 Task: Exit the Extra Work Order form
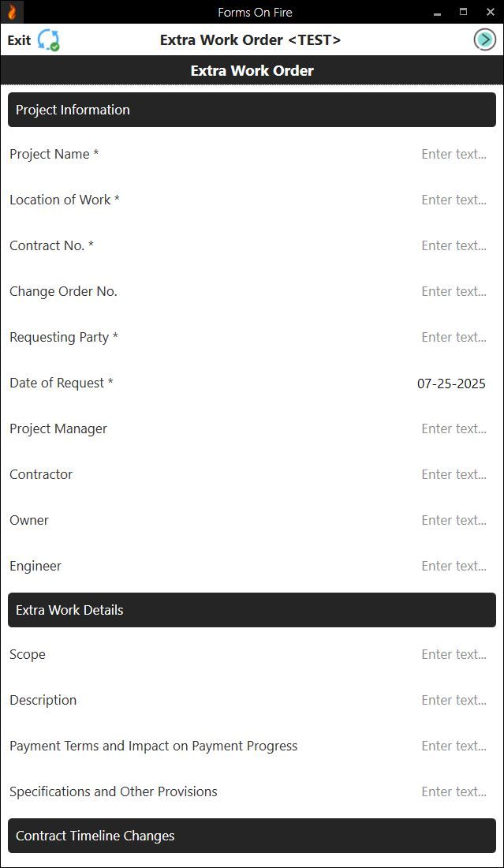tap(17, 39)
